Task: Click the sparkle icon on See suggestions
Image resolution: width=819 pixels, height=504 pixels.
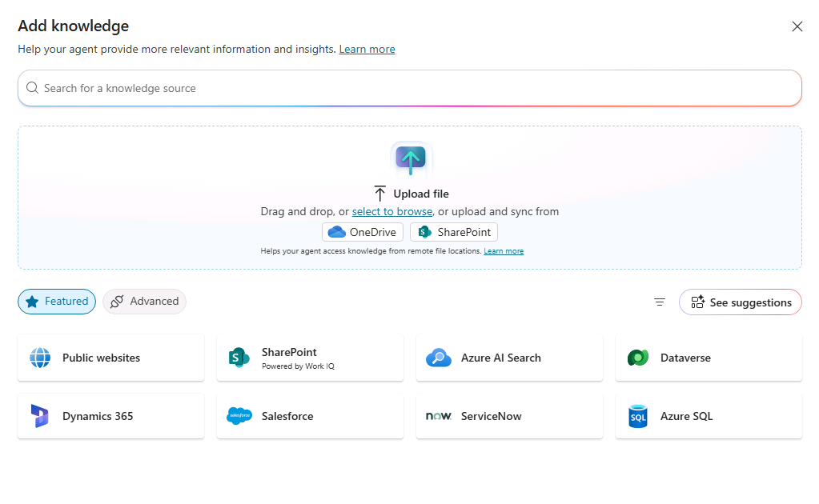Action: pyautogui.click(x=698, y=302)
